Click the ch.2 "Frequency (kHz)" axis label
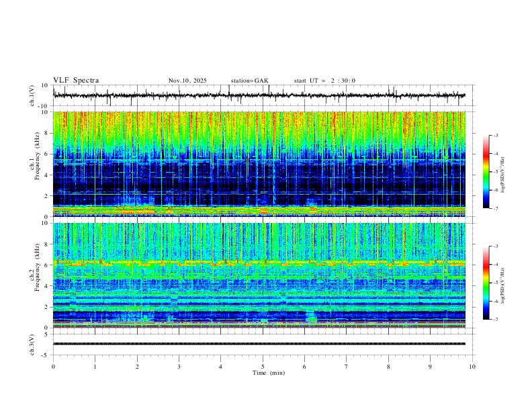Image resolution: width=532 pixels, height=411 pixels. pos(37,267)
